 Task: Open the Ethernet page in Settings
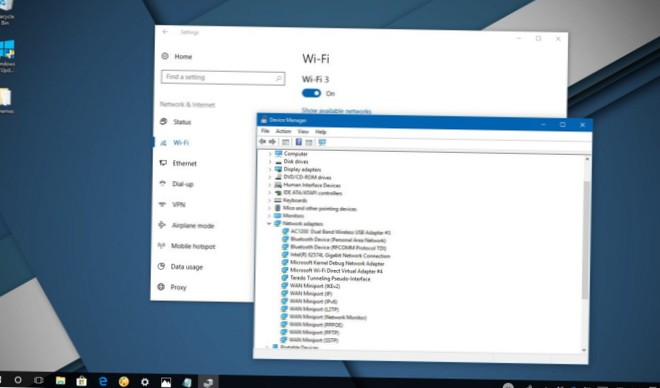click(x=178, y=163)
